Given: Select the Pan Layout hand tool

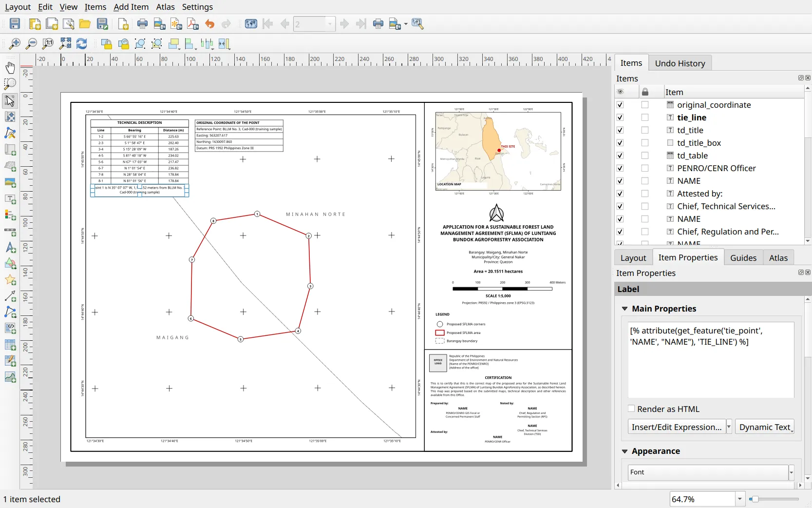Looking at the screenshot, I should click(x=10, y=67).
